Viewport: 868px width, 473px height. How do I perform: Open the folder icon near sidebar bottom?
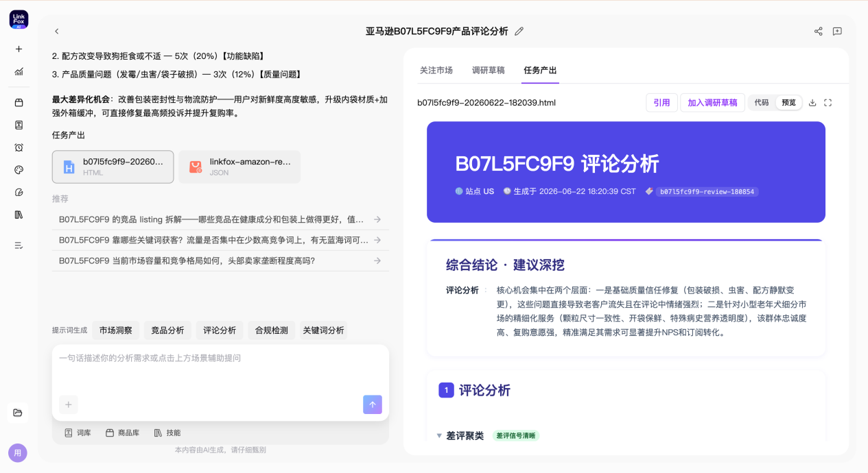(x=18, y=413)
